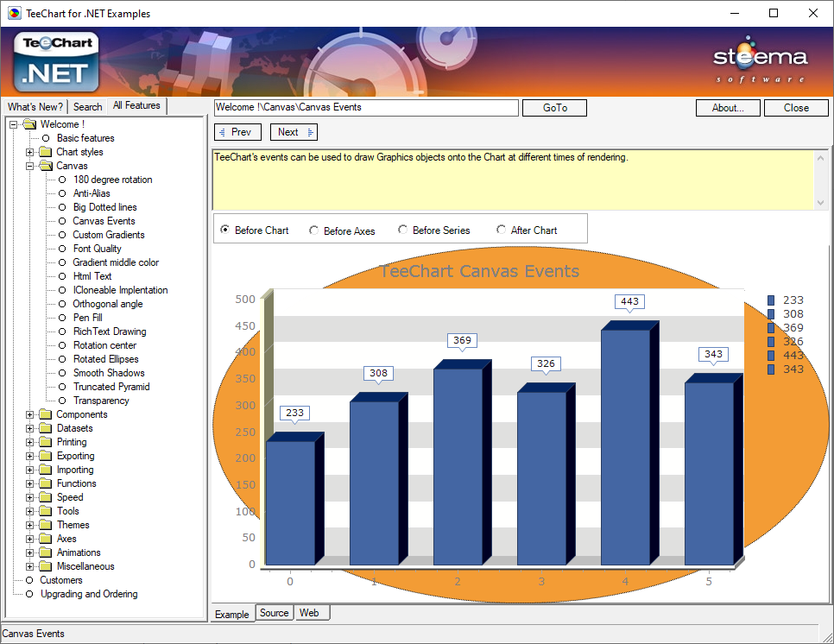Click the Printing folder icon
The image size is (834, 644).
[x=46, y=443]
